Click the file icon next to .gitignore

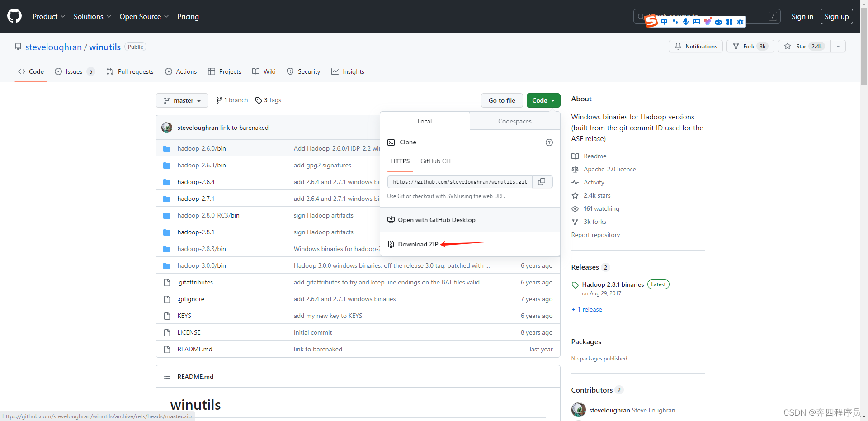click(167, 299)
